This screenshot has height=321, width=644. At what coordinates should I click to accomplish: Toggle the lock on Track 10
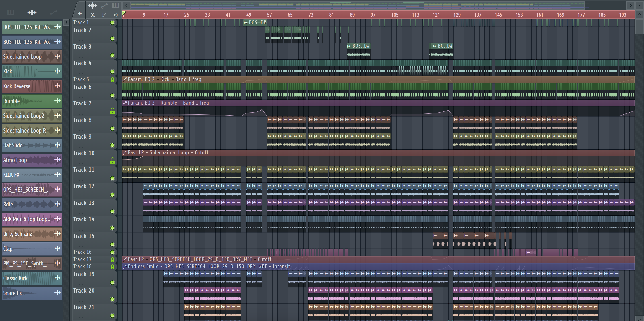pos(112,160)
